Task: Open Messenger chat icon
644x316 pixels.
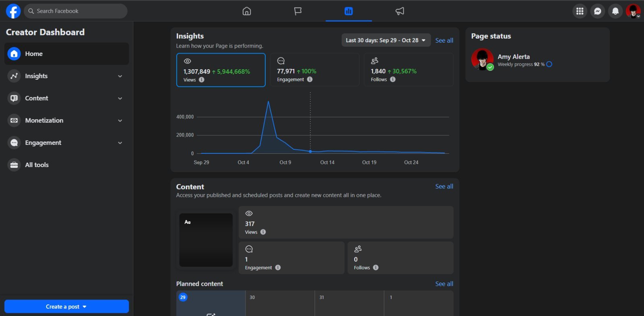Action: click(x=598, y=11)
